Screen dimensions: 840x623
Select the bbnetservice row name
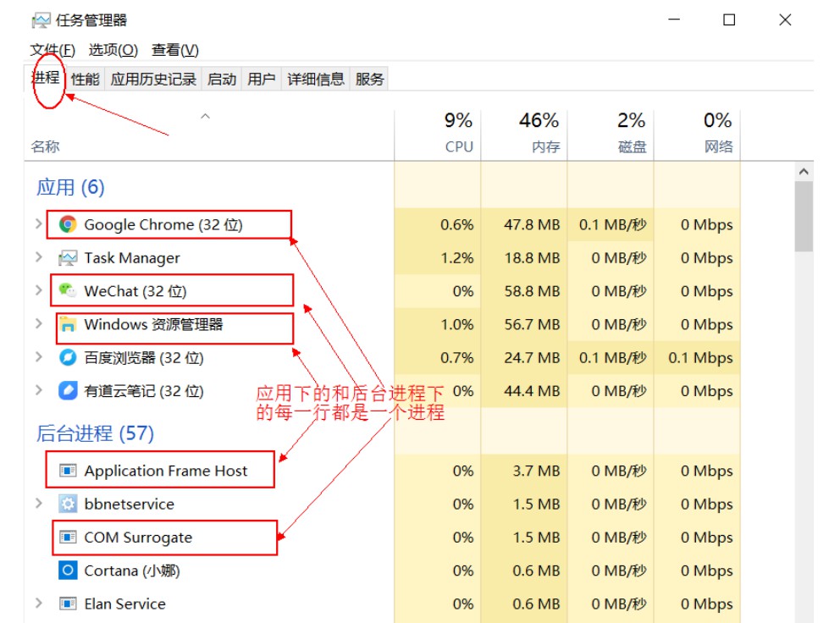point(129,504)
